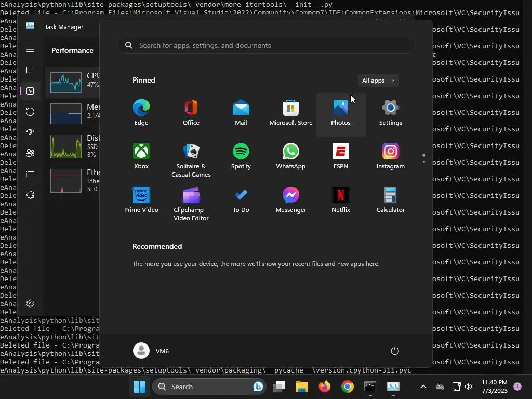Open Prime Video

[x=141, y=201]
